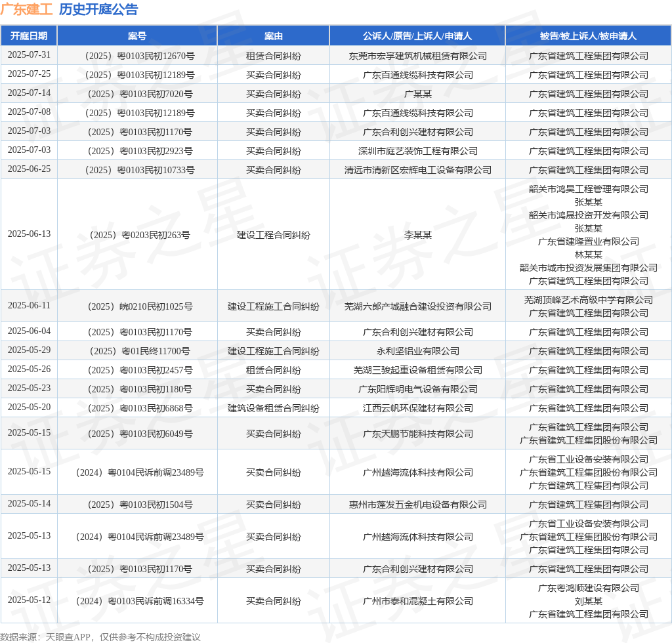Click plaintiff 广某某

pos(418,94)
